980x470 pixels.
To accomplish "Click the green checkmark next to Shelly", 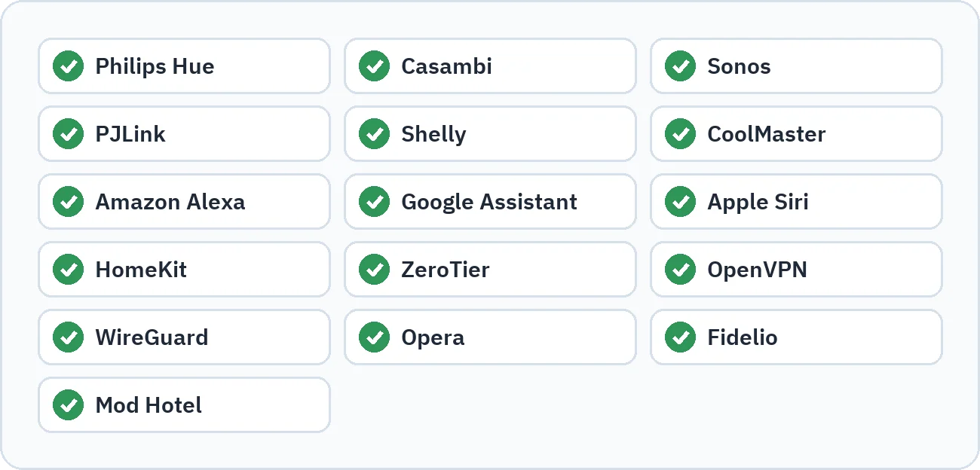I will [375, 134].
